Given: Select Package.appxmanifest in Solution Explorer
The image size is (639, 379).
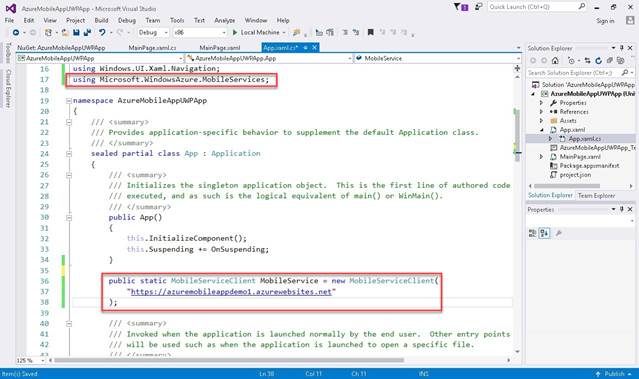Looking at the screenshot, I should coord(589,166).
